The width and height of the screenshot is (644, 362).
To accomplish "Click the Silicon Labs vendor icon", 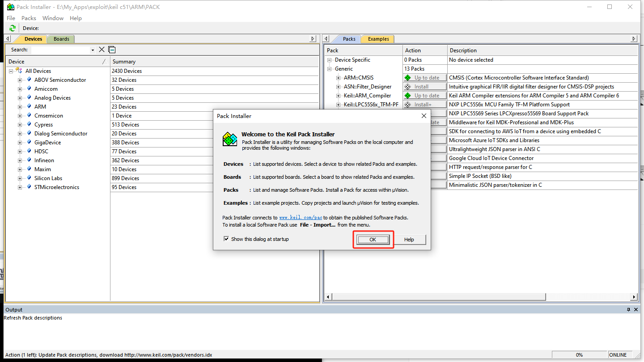I will pos(29,178).
